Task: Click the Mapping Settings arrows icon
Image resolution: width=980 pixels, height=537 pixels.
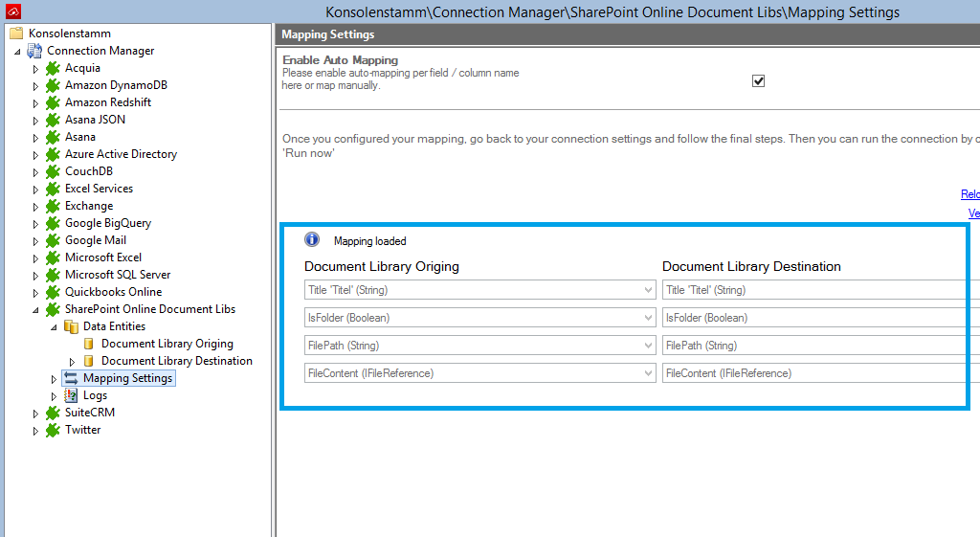Action: coord(71,378)
